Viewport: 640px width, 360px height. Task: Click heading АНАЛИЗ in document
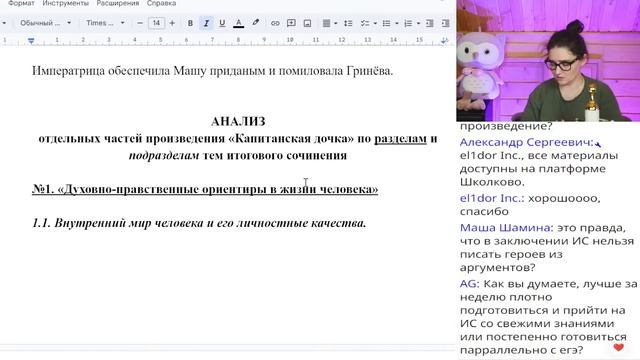coord(238,121)
